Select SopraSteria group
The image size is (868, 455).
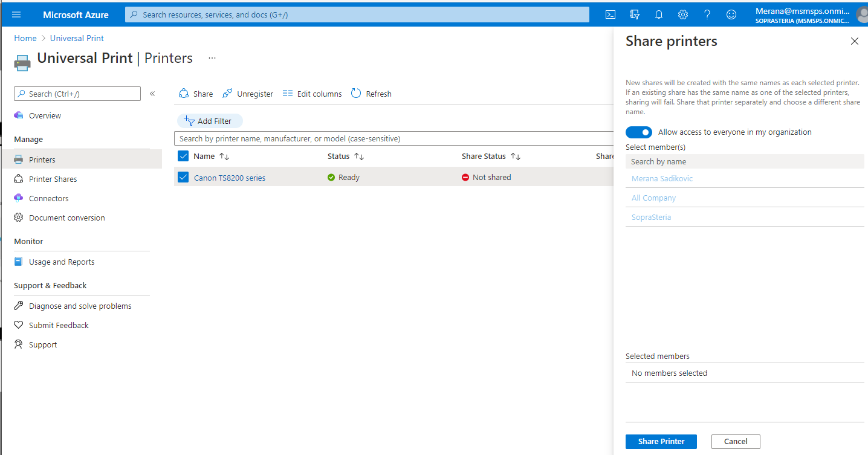coord(651,218)
